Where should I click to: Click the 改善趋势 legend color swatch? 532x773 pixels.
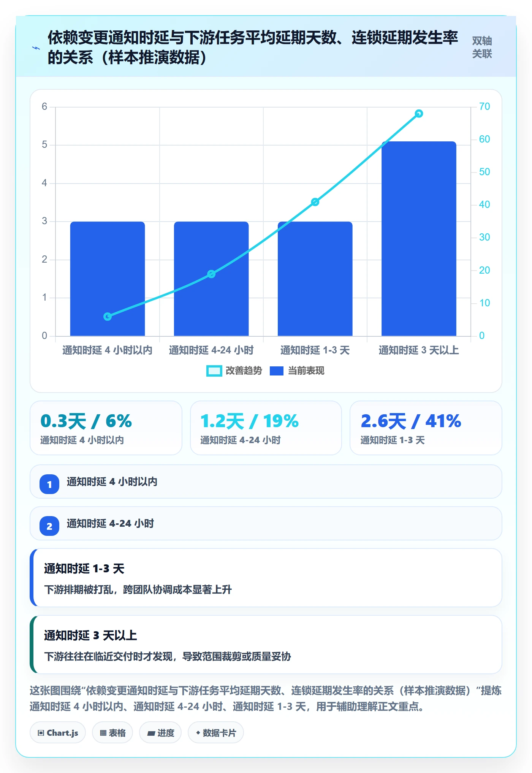tap(214, 371)
